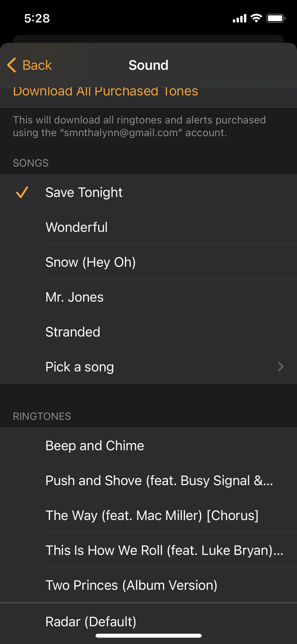The height and width of the screenshot is (644, 297).
Task: Choose Beep and Chime ringtone
Action: tap(148, 445)
